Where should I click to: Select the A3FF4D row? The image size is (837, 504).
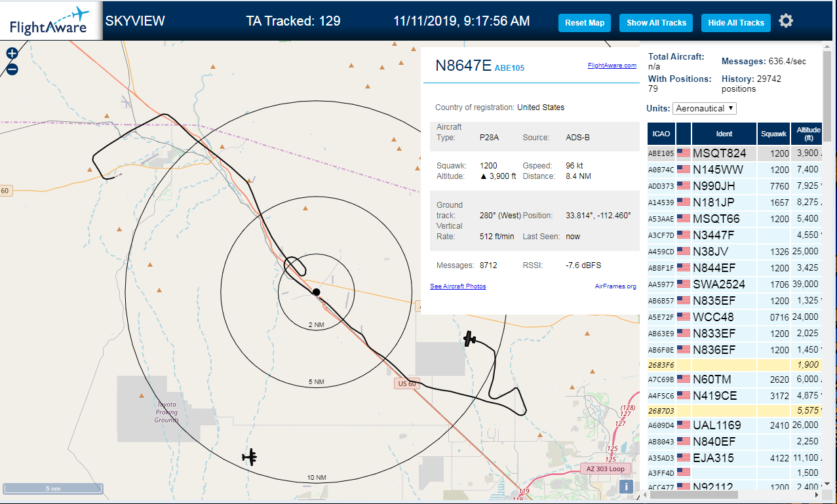pos(734,473)
